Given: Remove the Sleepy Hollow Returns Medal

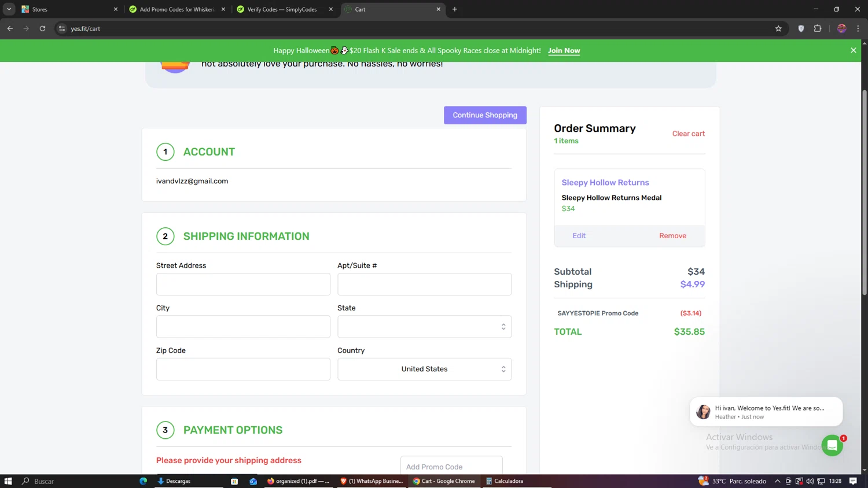Looking at the screenshot, I should (672, 235).
